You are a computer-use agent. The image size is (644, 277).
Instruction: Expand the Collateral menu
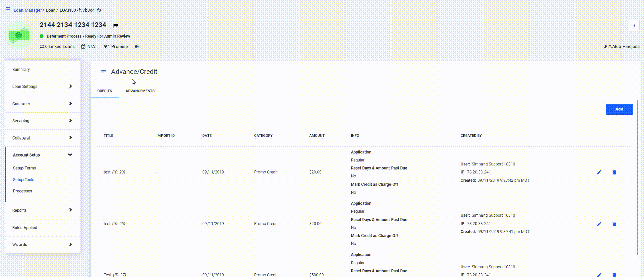click(43, 138)
